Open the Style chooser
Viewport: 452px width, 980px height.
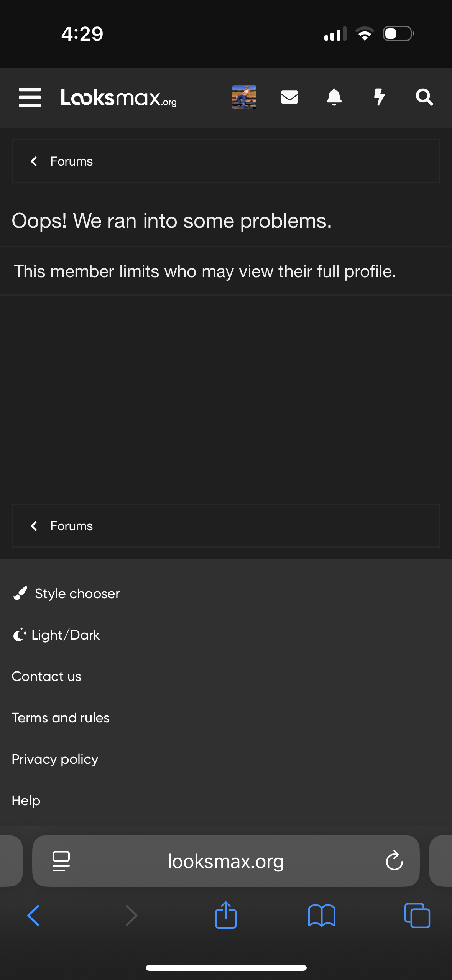[77, 594]
